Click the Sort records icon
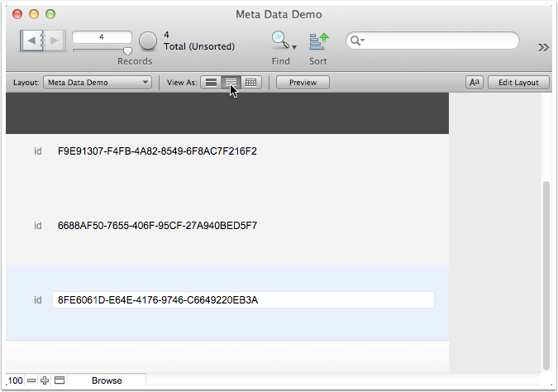This screenshot has width=558, height=392. (319, 41)
